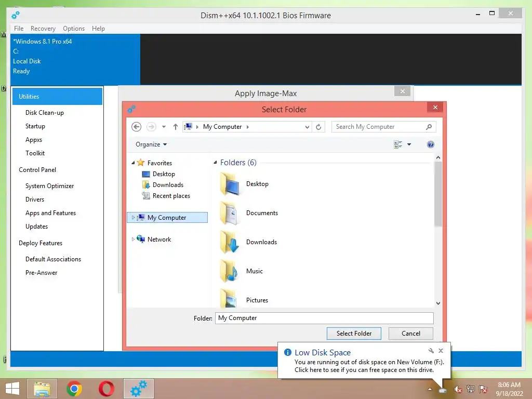The image size is (532, 399).
Task: Click the Network icon in navigation tree
Action: tap(141, 239)
